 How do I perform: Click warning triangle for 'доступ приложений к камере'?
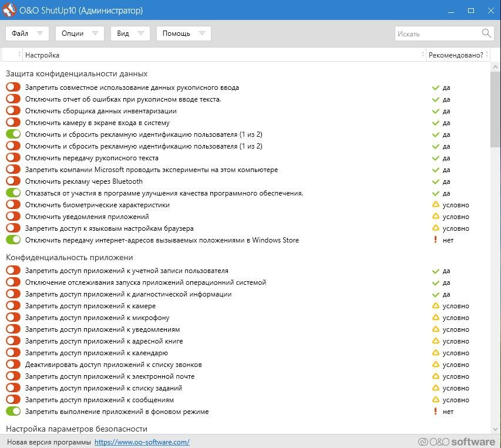click(x=435, y=305)
